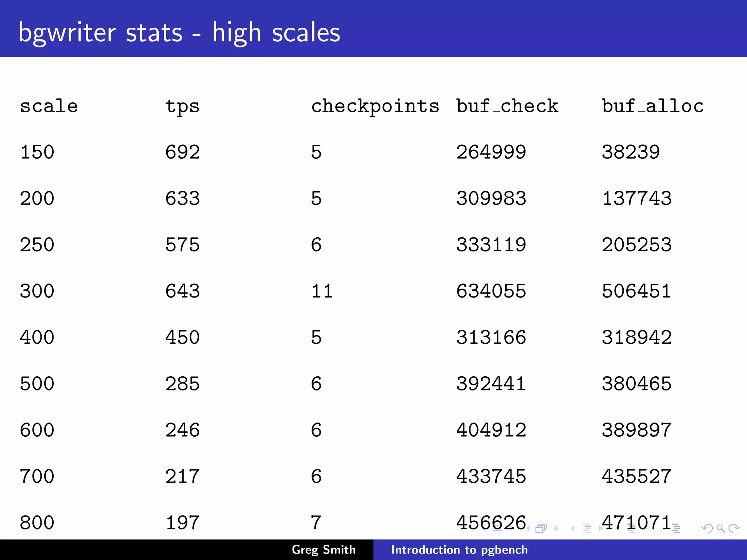Click the go forward curved arrow
747x560 pixels.
click(x=734, y=528)
